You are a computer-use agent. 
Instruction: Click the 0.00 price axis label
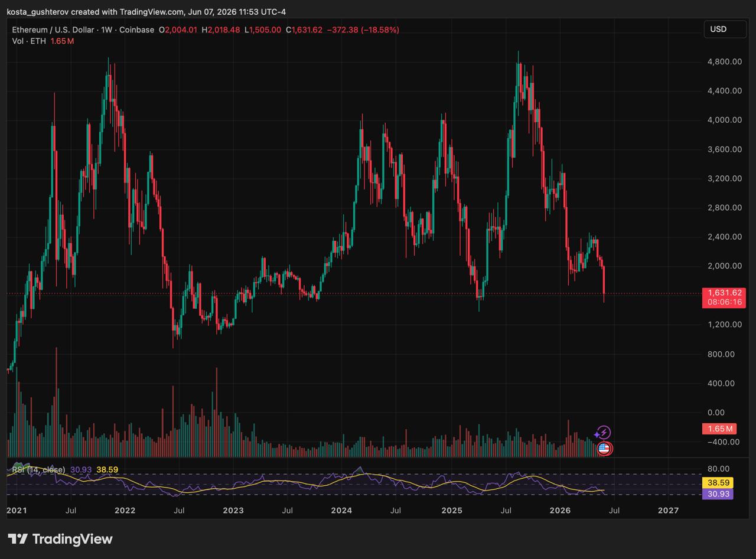coord(716,413)
